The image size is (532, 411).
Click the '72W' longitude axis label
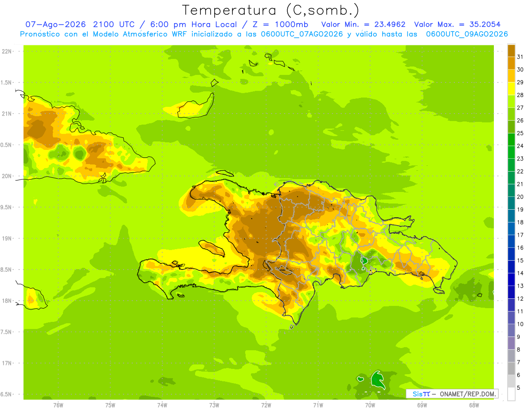click(x=266, y=405)
